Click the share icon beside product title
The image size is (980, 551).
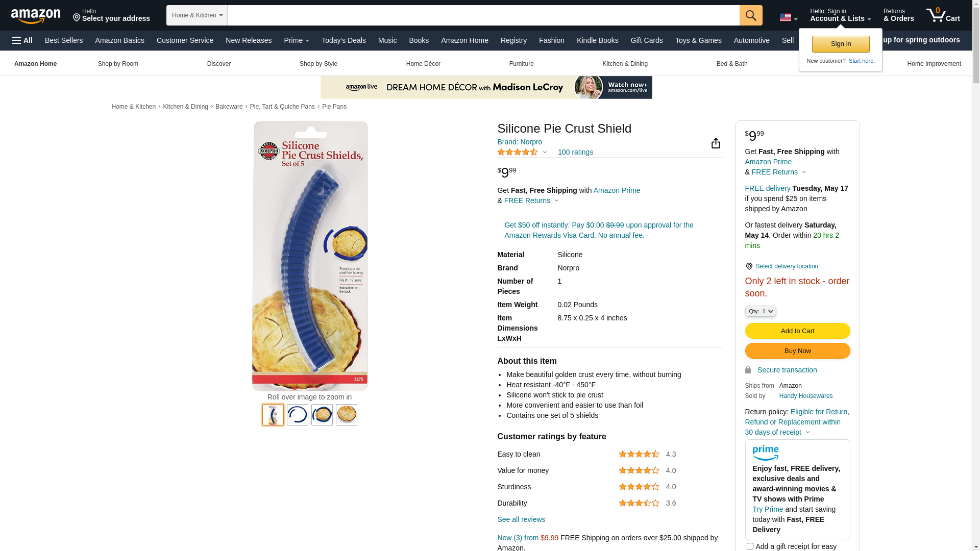[x=716, y=143]
